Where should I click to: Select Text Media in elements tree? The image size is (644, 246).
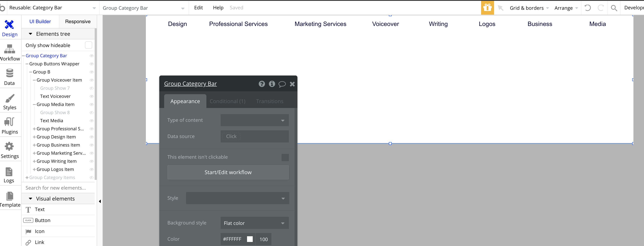pos(52,121)
